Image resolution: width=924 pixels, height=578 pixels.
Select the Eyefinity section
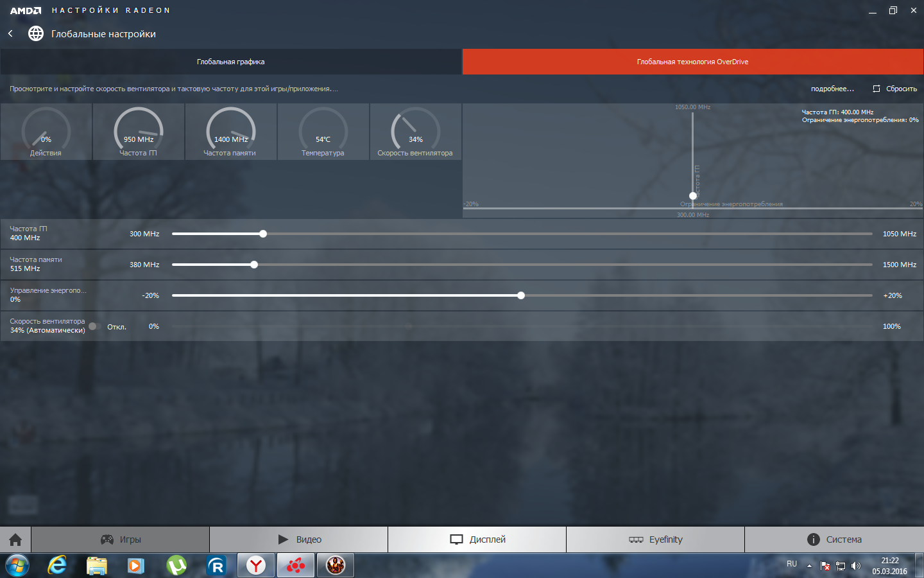coord(656,539)
